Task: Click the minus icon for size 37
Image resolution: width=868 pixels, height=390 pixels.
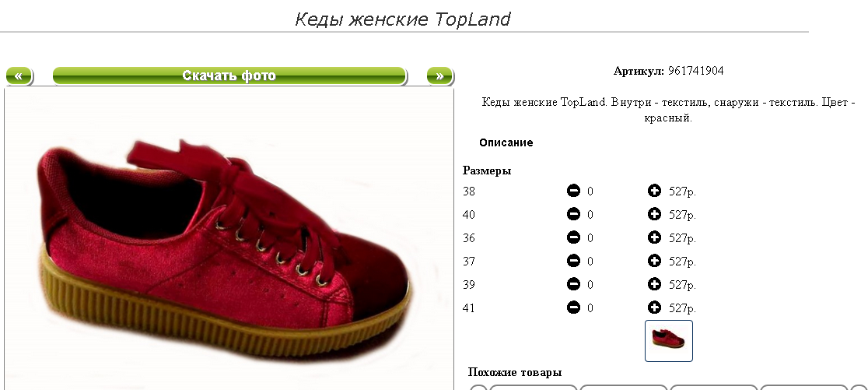Action: pos(573,261)
